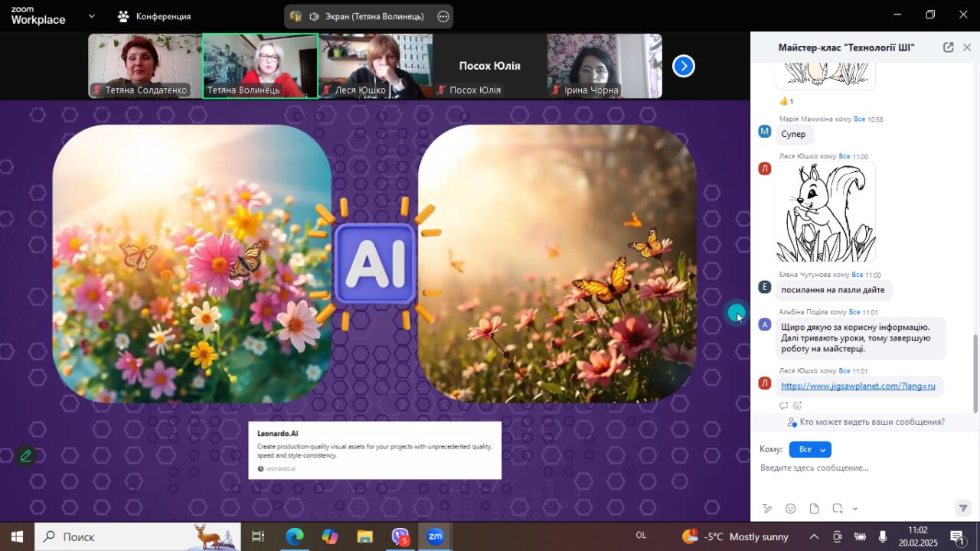
Task: Pop out the chat panel window
Action: [948, 47]
